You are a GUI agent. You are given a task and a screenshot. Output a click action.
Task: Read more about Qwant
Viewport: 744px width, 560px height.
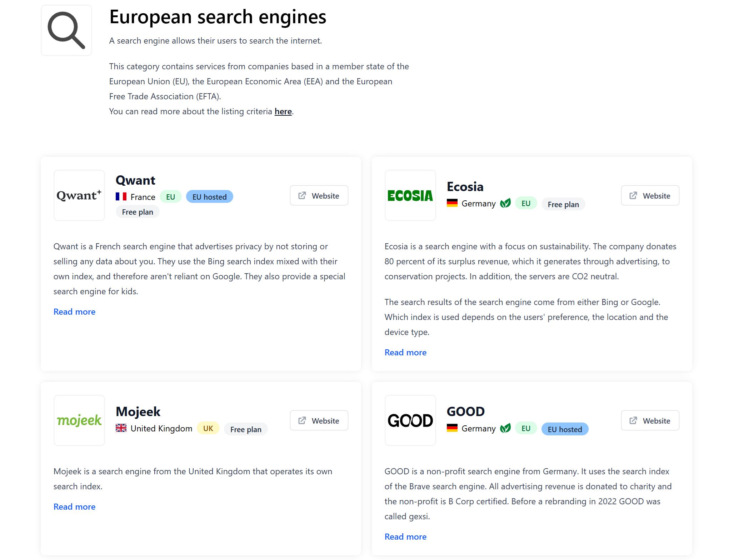74,311
